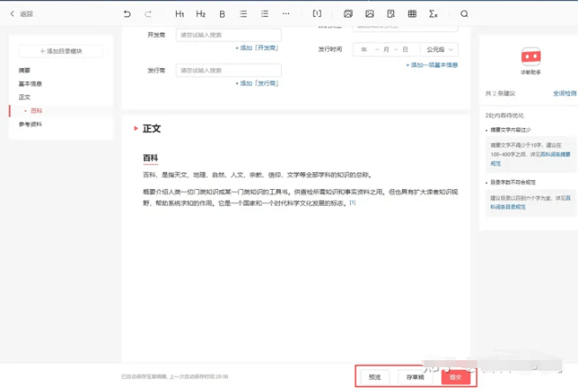Insert a numbered list
Screen dimensions: 585x392
[x=264, y=14]
